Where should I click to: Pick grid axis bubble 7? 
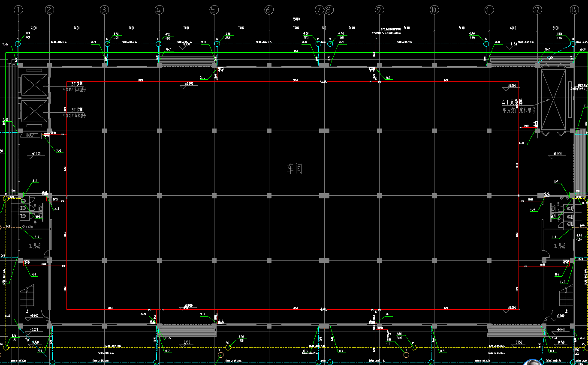pyautogui.click(x=320, y=10)
